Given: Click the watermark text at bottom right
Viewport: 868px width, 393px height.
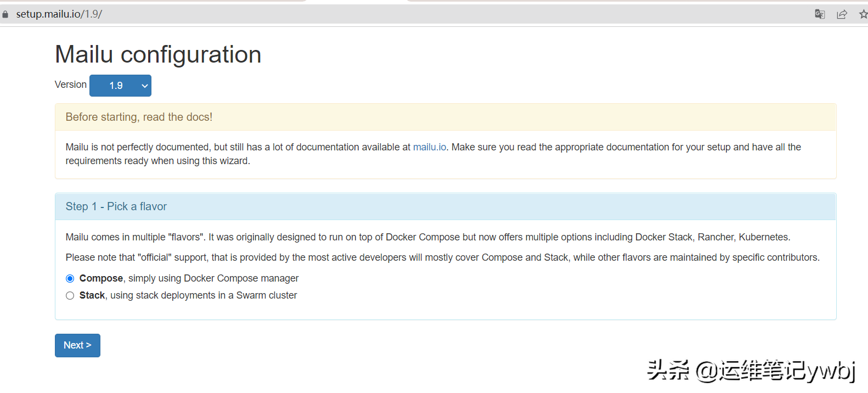Looking at the screenshot, I should pos(751,371).
